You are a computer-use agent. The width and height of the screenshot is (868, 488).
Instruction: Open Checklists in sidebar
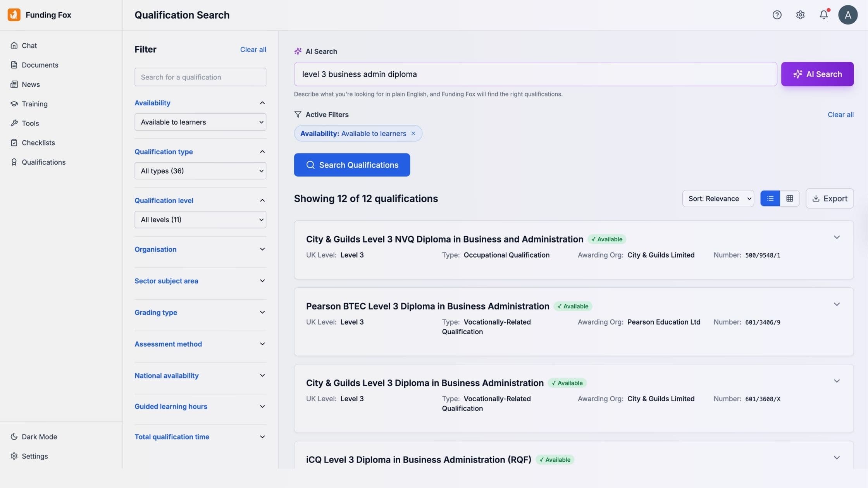33,142
